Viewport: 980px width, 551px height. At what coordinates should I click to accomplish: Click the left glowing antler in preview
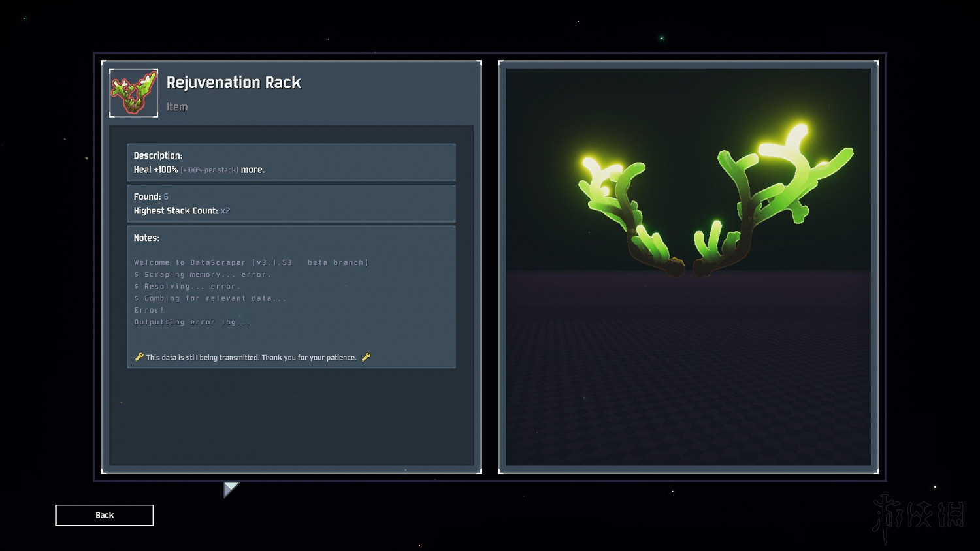pyautogui.click(x=621, y=209)
